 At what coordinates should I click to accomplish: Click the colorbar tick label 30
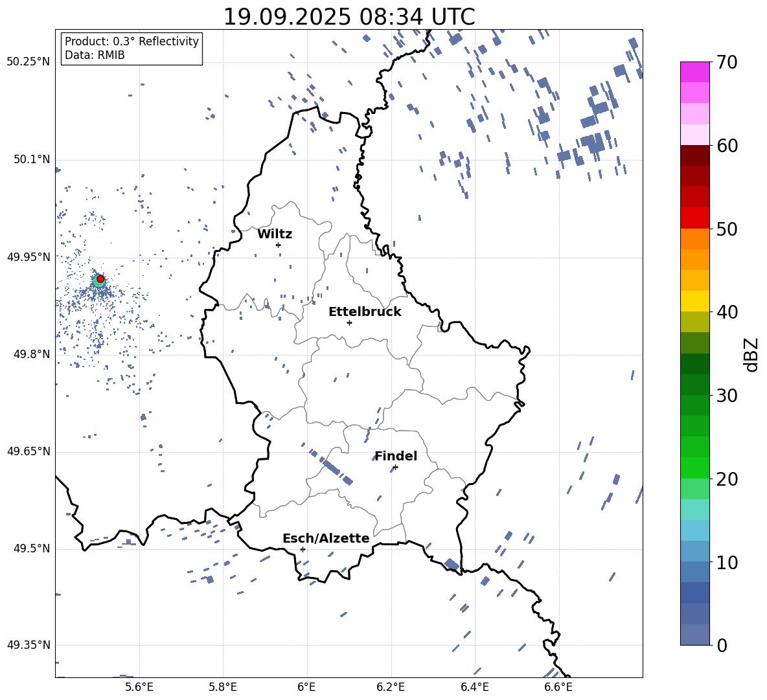click(x=727, y=396)
